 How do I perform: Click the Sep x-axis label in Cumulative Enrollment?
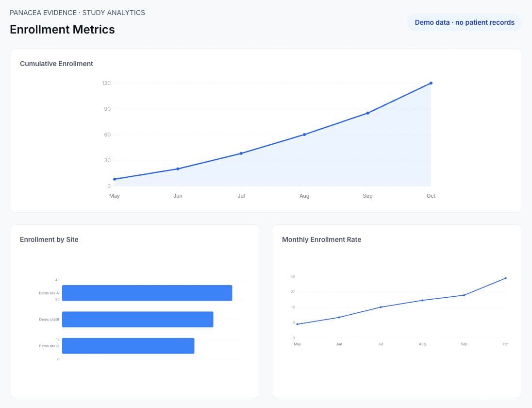[x=368, y=196]
